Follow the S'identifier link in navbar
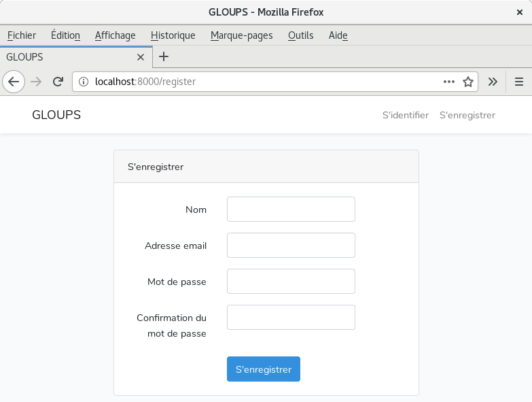Image resolution: width=532 pixels, height=402 pixels. pos(406,115)
